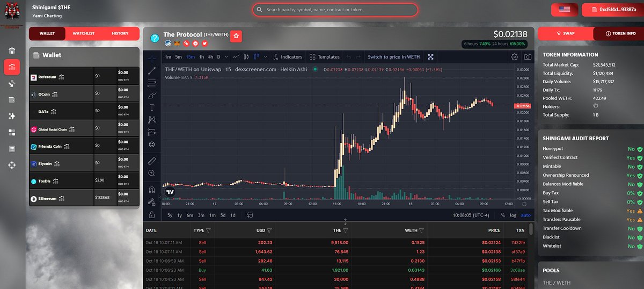
Task: Open chart settings gear icon
Action: 515,57
